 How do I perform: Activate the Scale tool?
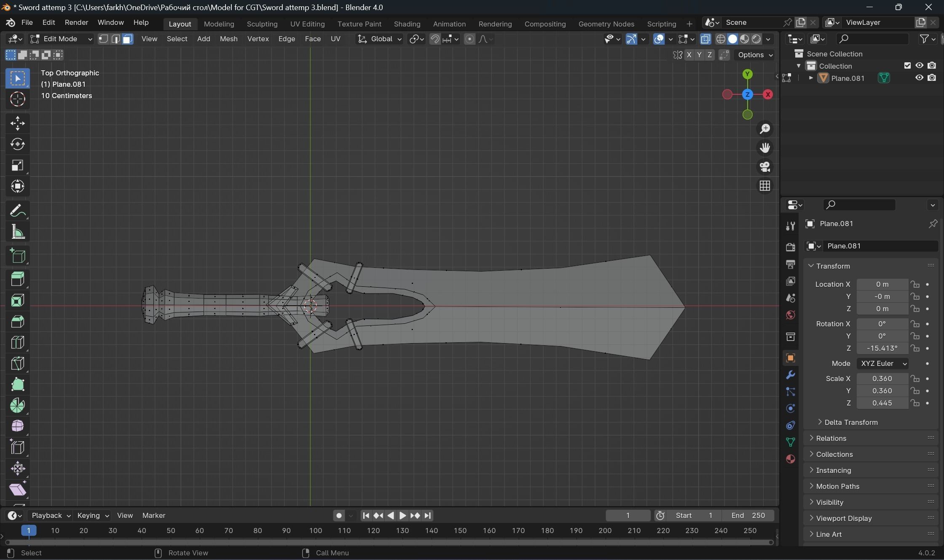click(17, 165)
